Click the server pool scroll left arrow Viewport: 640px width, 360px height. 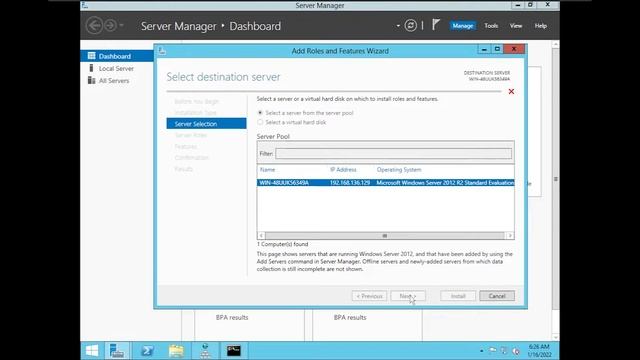click(x=261, y=236)
